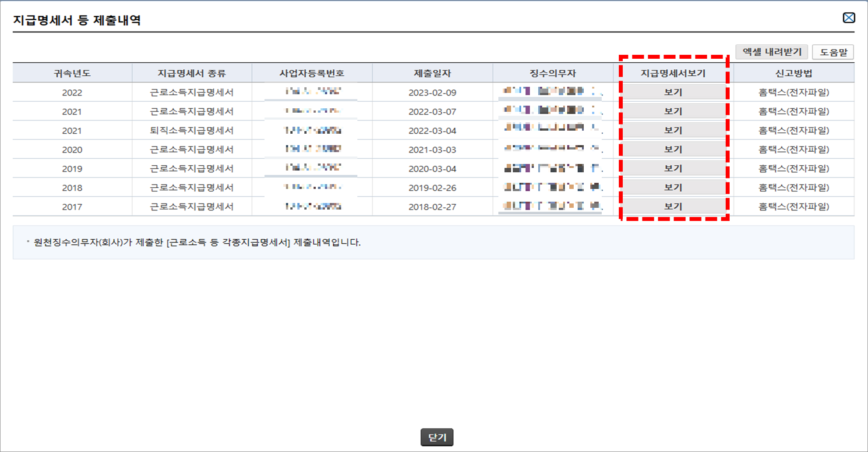
Task: Click the 2018-02-27 submission date
Action: tap(432, 207)
